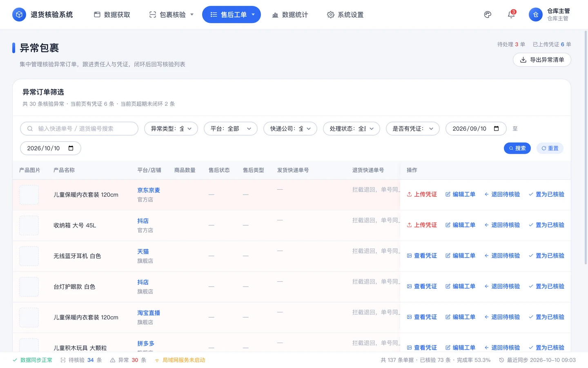The width and height of the screenshot is (588, 368).
Task: Open the 平台 filter dropdown
Action: [x=231, y=129]
